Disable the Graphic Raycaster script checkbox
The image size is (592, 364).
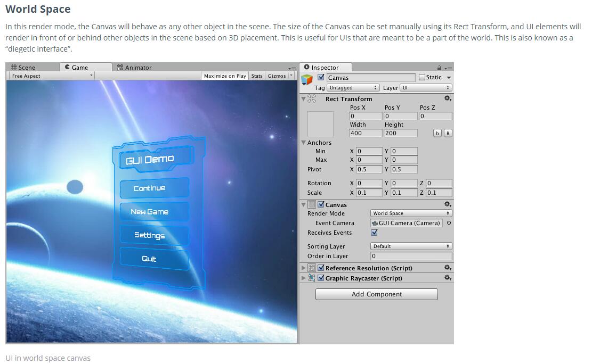tap(321, 278)
